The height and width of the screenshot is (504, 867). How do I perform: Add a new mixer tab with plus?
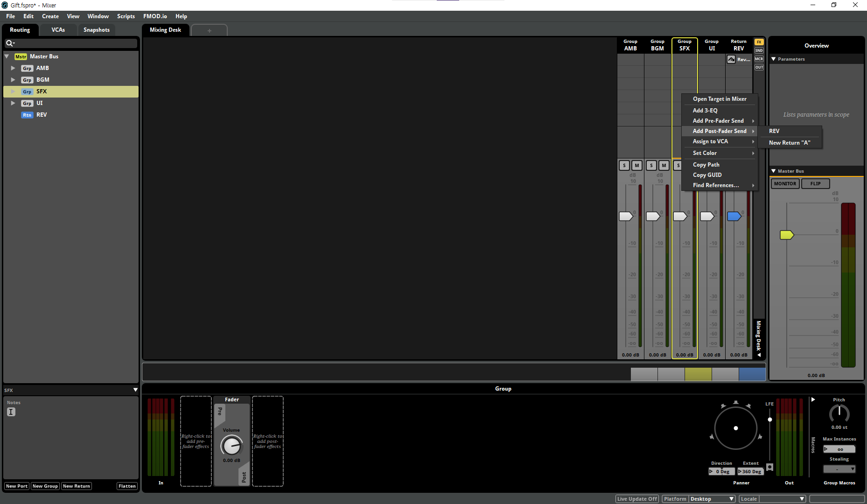pos(210,30)
